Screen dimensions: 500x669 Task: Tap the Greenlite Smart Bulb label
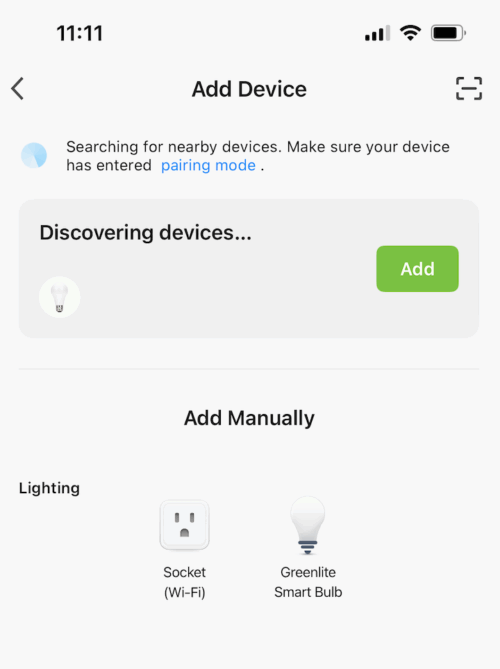click(x=308, y=582)
